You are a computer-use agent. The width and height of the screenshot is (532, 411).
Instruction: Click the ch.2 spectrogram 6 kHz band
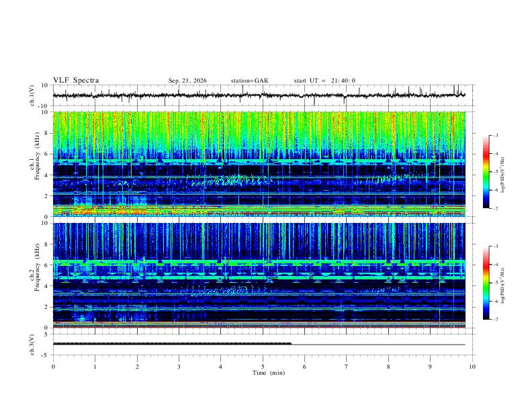(x=259, y=263)
